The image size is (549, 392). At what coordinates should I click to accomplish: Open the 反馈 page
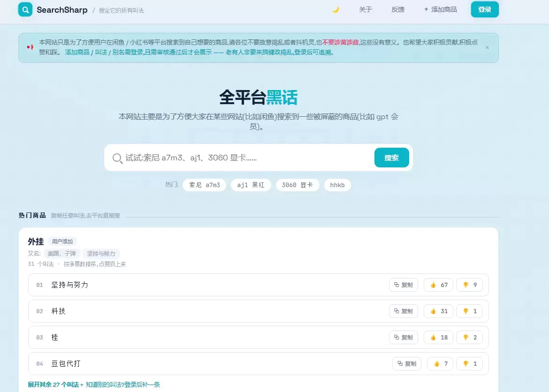pyautogui.click(x=398, y=9)
